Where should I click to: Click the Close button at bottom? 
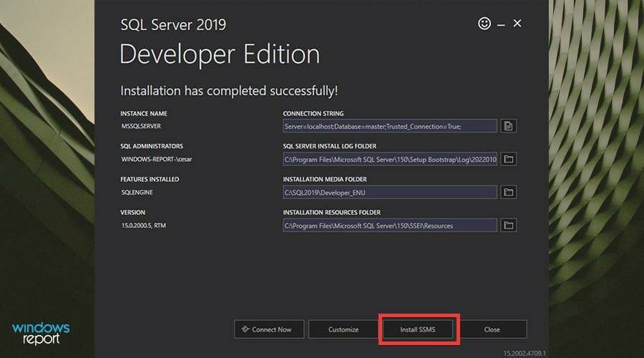(492, 329)
